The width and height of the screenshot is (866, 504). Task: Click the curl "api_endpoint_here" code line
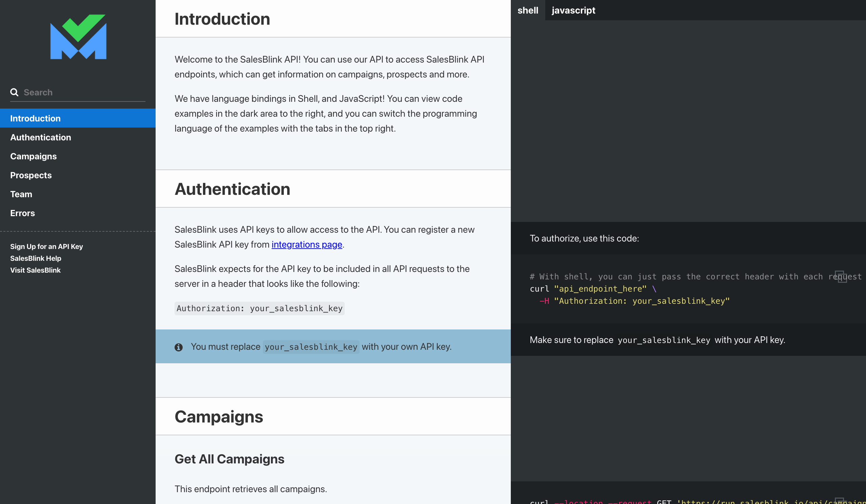tap(593, 289)
